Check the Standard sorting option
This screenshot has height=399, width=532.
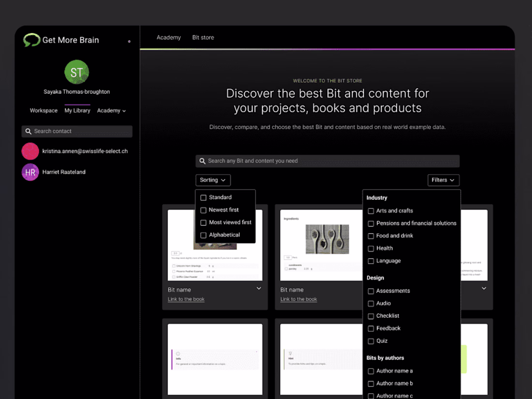[203, 197]
